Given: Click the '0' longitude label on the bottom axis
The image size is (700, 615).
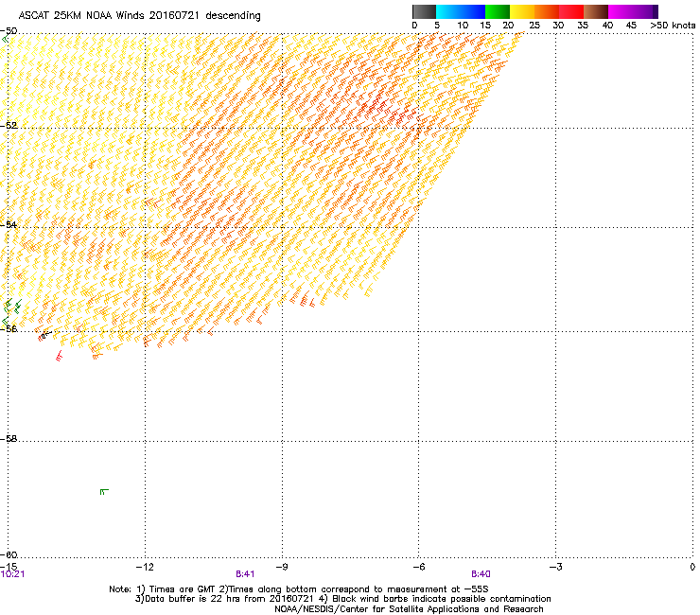Looking at the screenshot, I should click(692, 567).
